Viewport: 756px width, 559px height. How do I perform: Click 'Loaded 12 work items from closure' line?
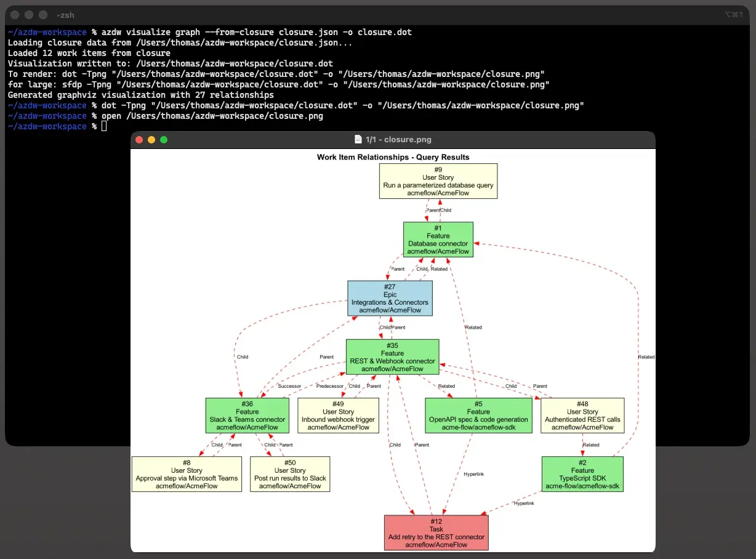(89, 53)
